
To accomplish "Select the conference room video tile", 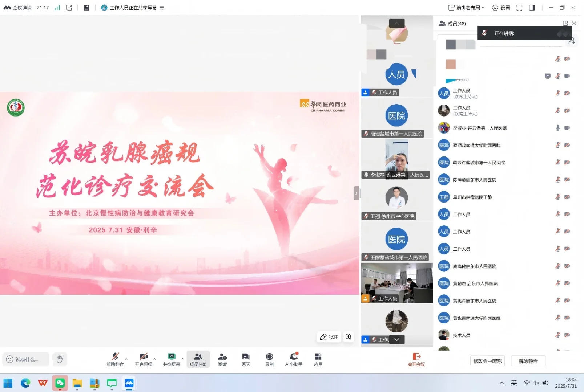I will coord(396,283).
